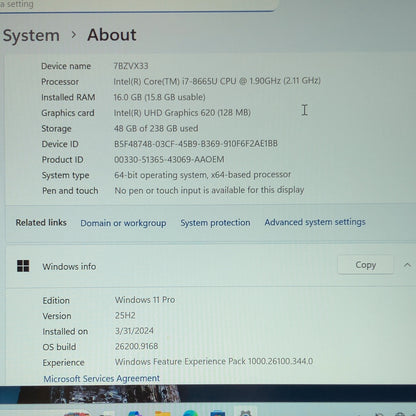Open Advanced system settings link
The width and height of the screenshot is (416, 416).
(315, 222)
